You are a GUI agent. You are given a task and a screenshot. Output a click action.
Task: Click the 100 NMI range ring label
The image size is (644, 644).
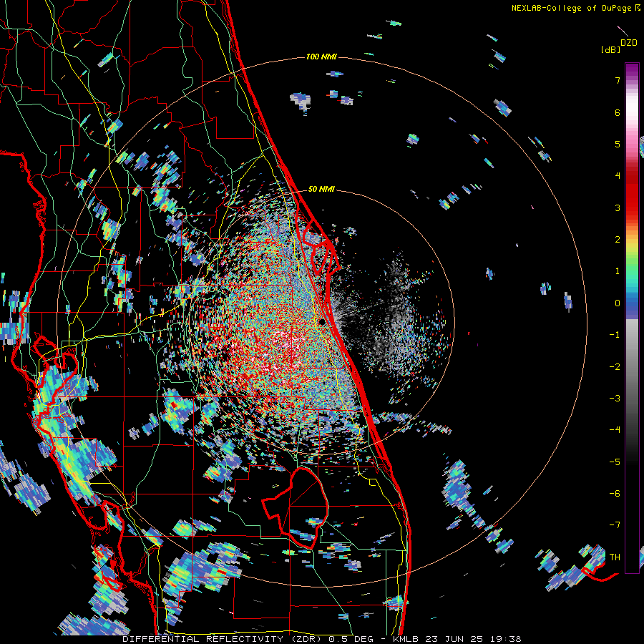click(321, 57)
